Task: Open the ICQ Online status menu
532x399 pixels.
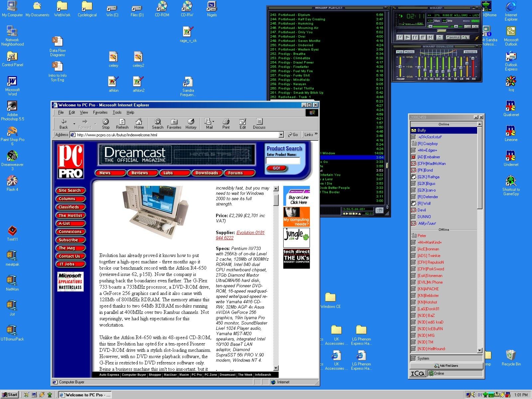Action: point(439,373)
